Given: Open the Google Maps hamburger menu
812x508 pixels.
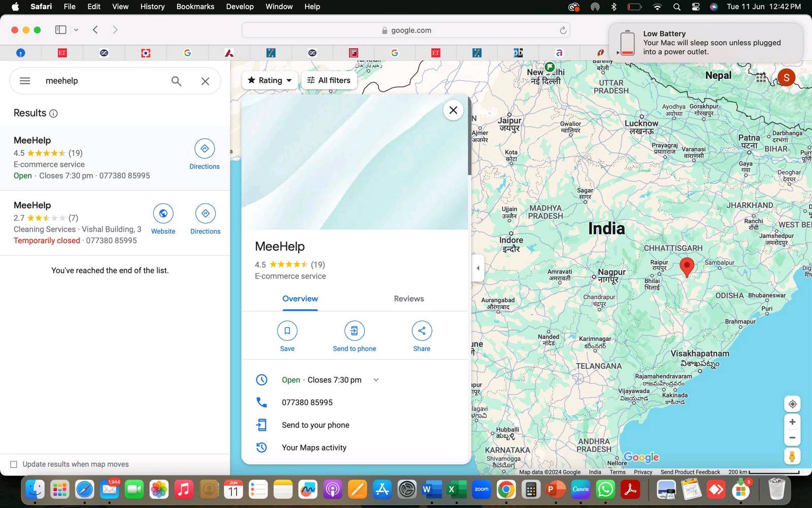Looking at the screenshot, I should (25, 81).
